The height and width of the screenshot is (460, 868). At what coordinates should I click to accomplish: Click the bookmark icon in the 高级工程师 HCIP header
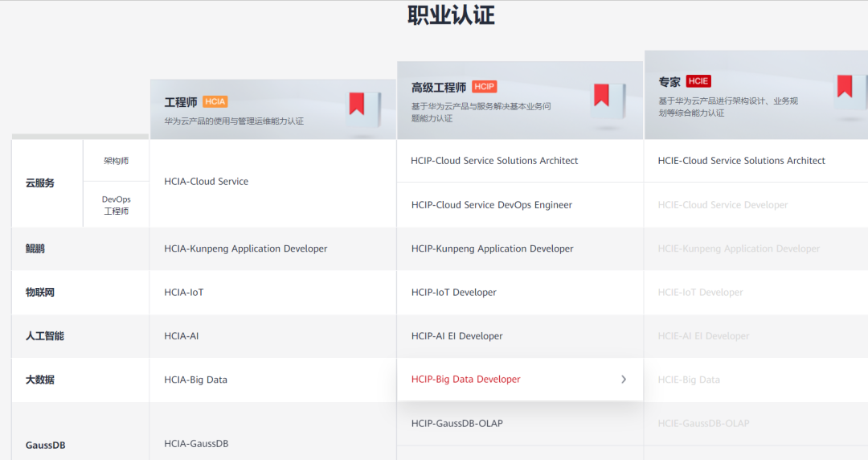pyautogui.click(x=601, y=96)
